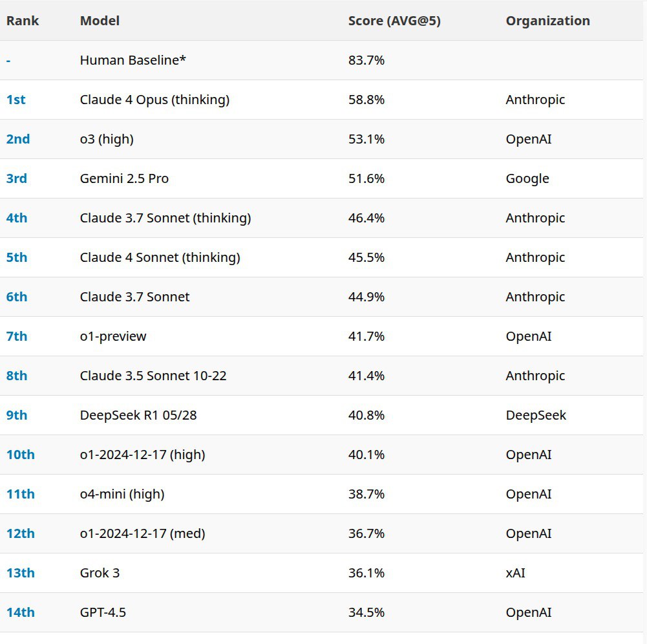Image resolution: width=647 pixels, height=644 pixels.
Task: Click the Gemini 2.5 Pro model name
Action: (x=124, y=178)
